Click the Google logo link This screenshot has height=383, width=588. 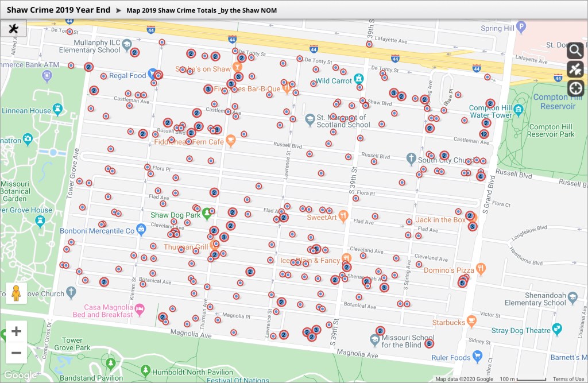point(20,375)
